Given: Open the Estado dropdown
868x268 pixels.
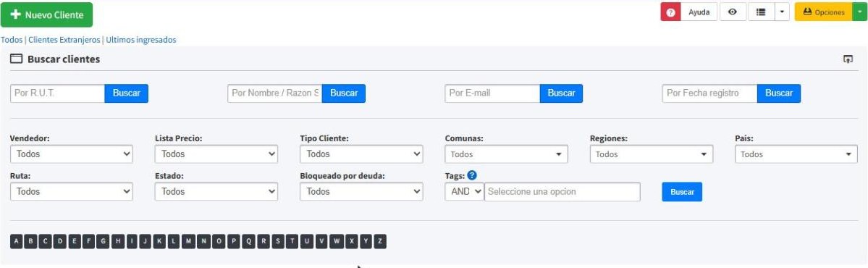Looking at the screenshot, I should [216, 192].
